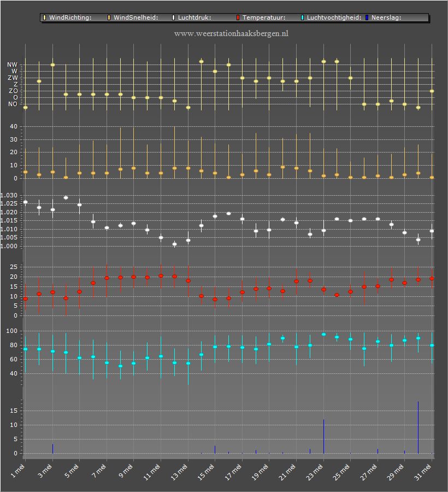Click the 60 humidity axis label
This screenshot has height=492, width=448.
[x=14, y=359]
